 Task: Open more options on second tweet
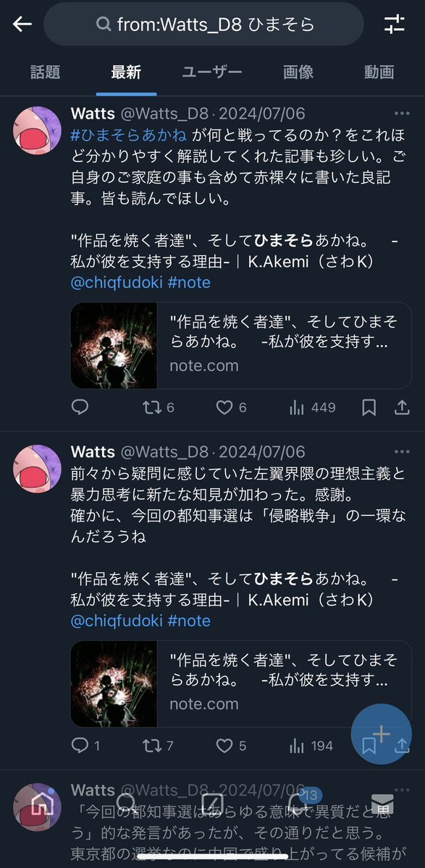click(402, 452)
